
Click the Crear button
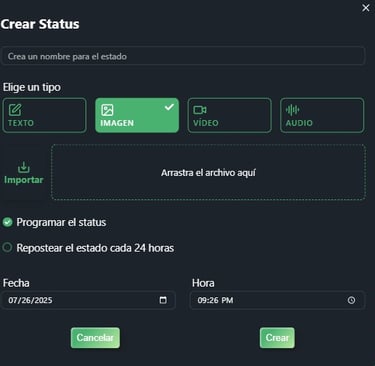[x=277, y=338]
